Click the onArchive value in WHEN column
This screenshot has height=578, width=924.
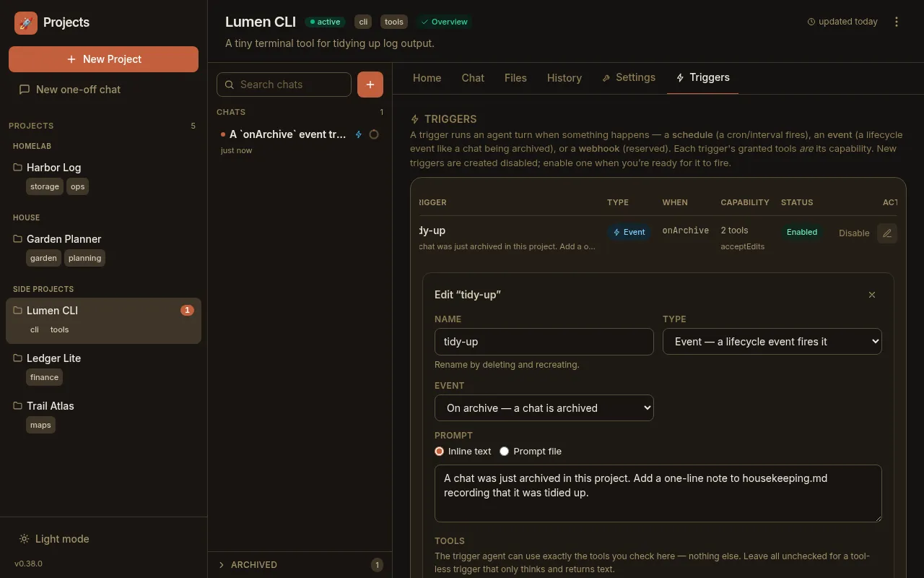(x=686, y=230)
